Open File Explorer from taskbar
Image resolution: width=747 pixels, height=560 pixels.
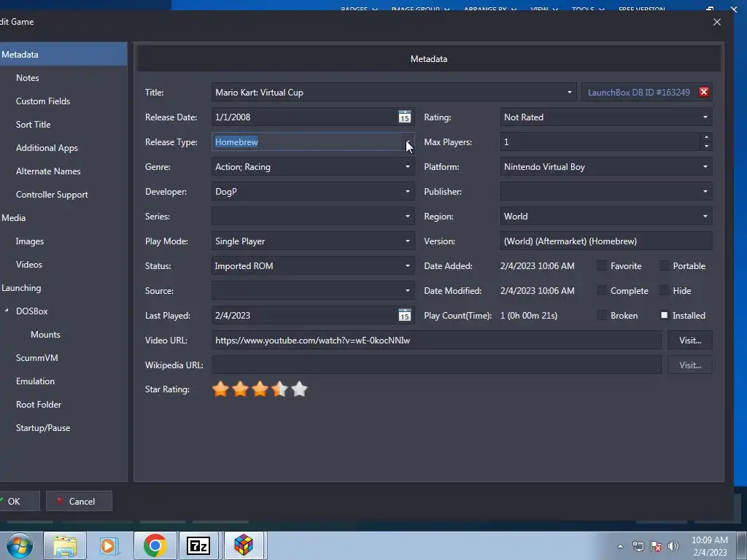[x=65, y=545]
